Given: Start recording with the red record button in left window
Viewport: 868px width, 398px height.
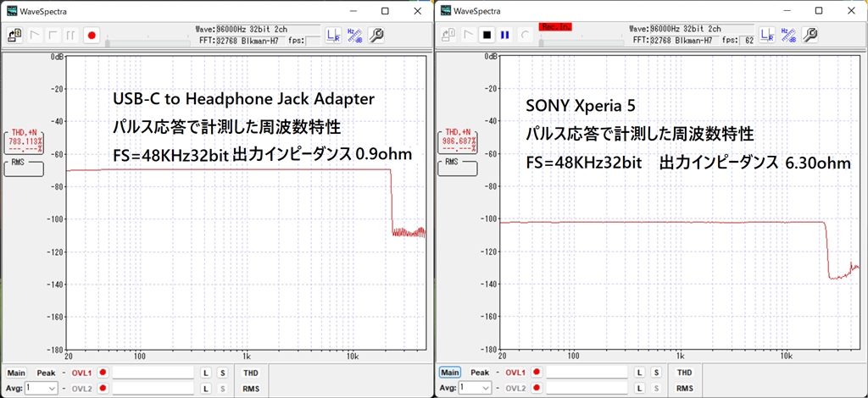Looking at the screenshot, I should (92, 36).
